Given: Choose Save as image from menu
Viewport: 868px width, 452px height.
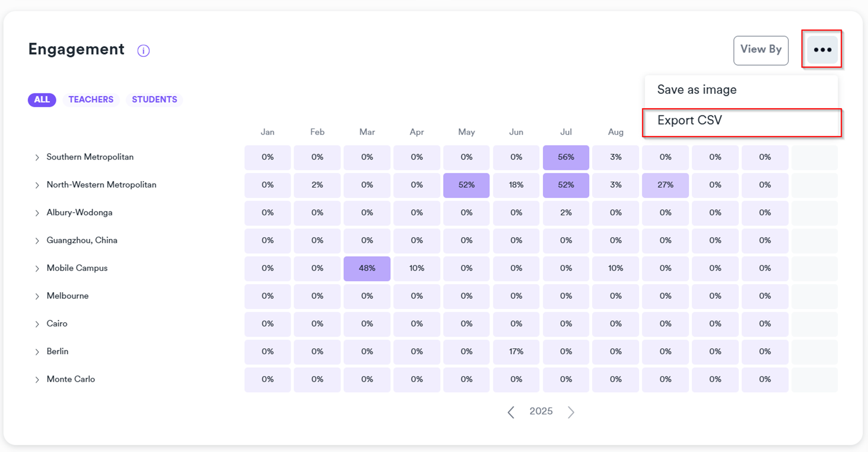Looking at the screenshot, I should point(697,90).
